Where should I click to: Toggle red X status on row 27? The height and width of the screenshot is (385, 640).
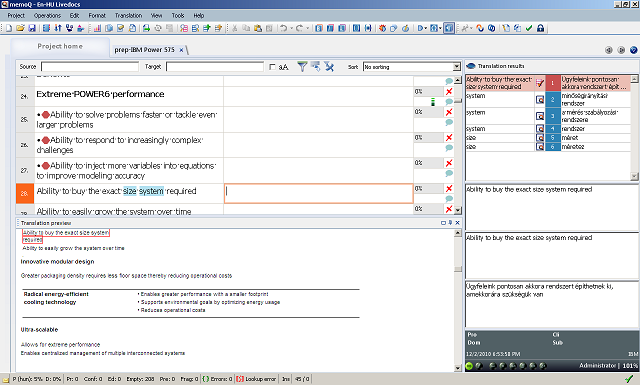pyautogui.click(x=449, y=163)
